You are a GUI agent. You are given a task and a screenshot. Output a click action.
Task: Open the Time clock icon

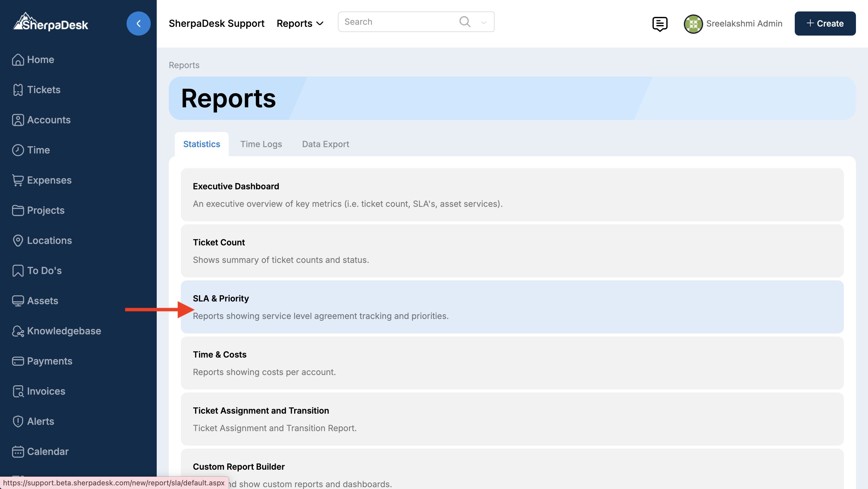click(17, 150)
